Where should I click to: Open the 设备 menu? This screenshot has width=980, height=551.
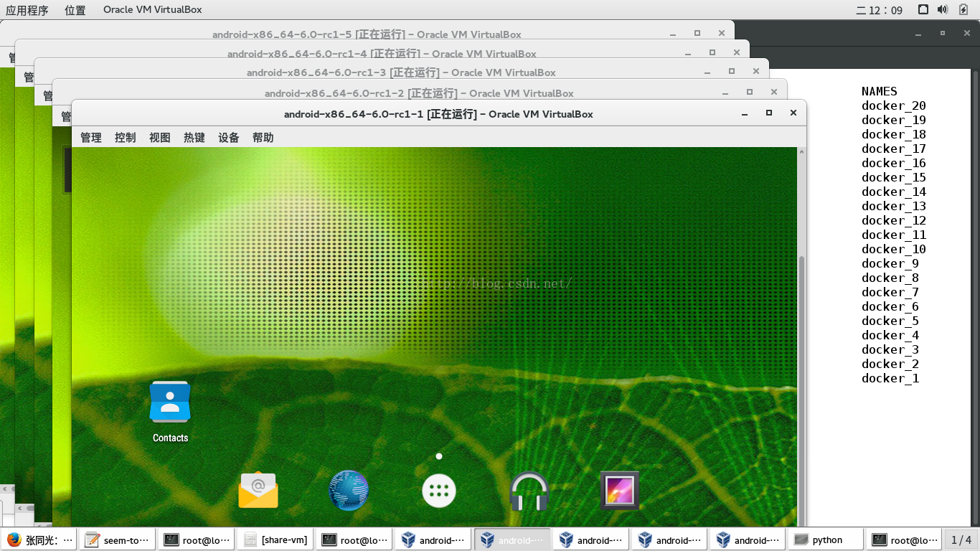(x=229, y=138)
